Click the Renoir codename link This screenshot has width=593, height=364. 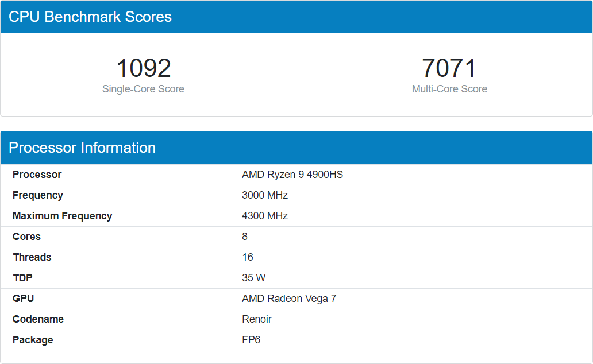coord(256,319)
